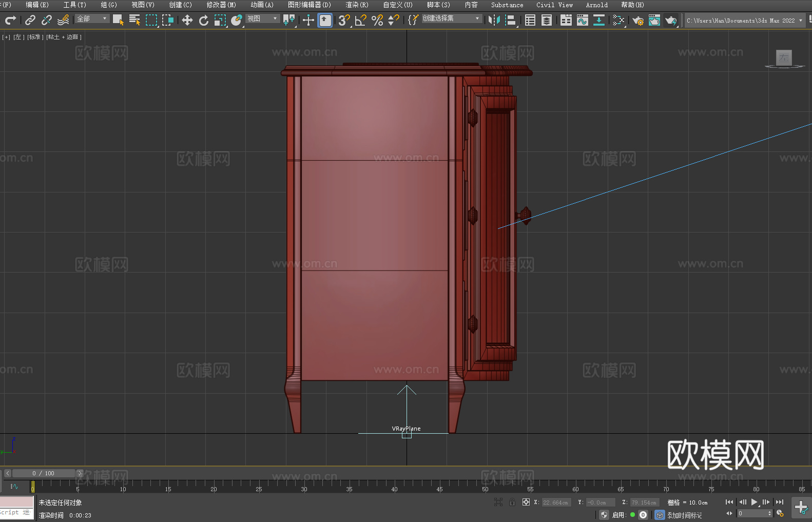Click the [标准] viewport shading label
Viewport: 812px width, 522px height.
point(35,37)
